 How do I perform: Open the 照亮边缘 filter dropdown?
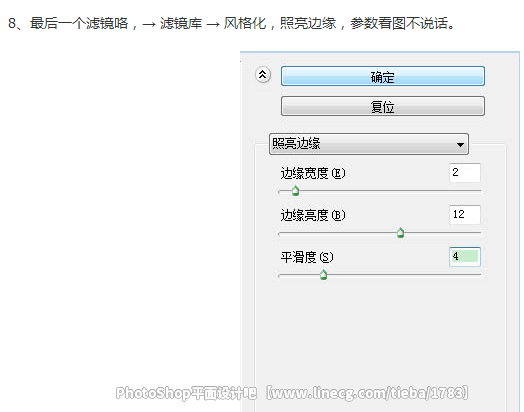click(x=369, y=144)
